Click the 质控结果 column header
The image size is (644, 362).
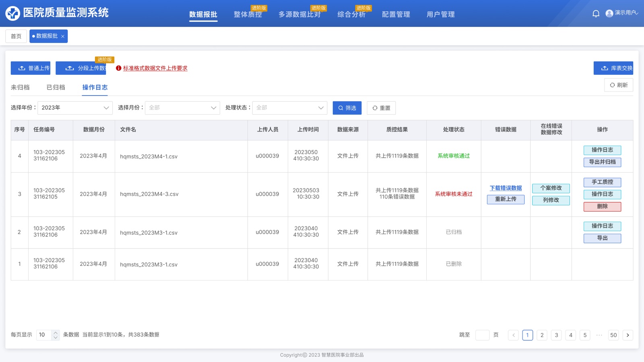tap(397, 130)
